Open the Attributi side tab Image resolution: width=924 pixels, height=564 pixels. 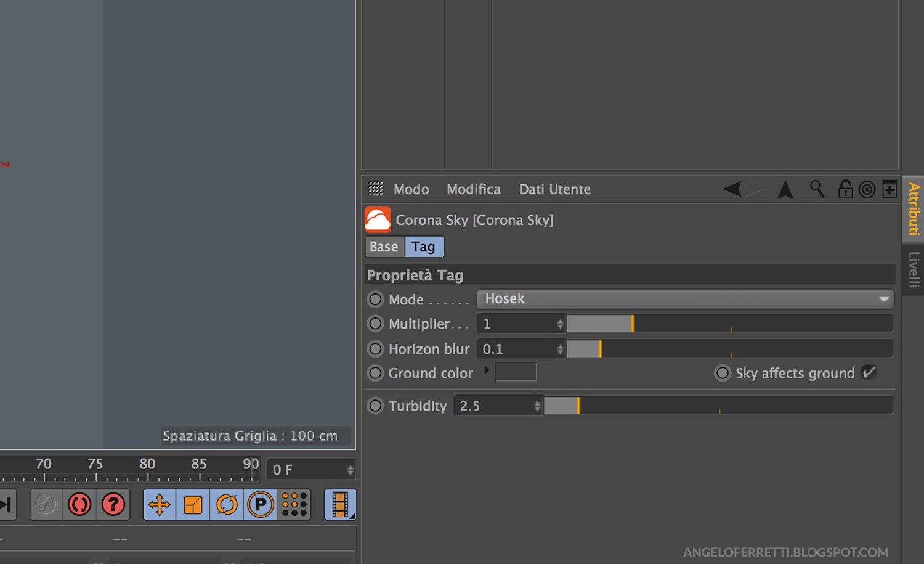pos(914,208)
